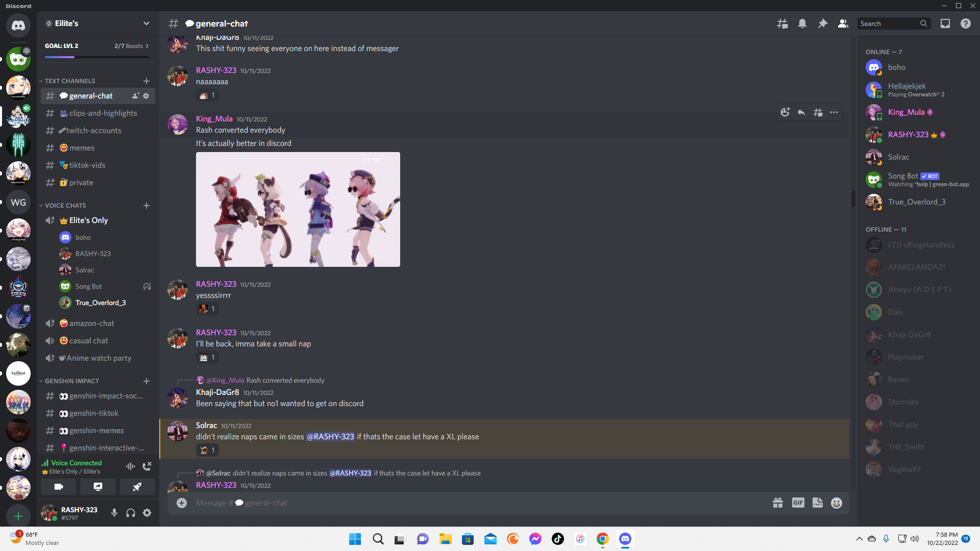Open the pinned messages panel
This screenshot has width=980, height=551.
point(822,23)
